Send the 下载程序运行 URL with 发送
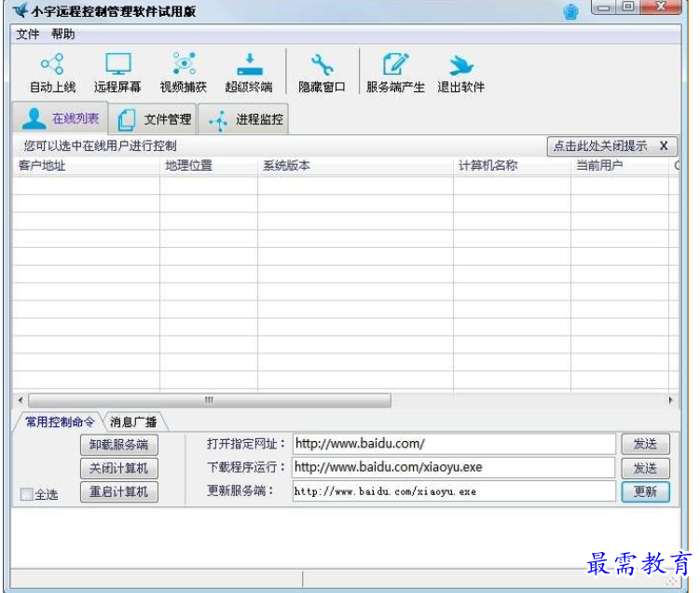The image size is (700, 593). click(646, 467)
